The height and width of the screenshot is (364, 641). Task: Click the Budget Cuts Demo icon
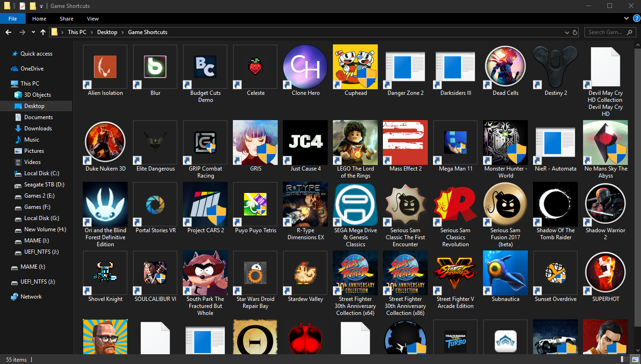click(x=205, y=67)
